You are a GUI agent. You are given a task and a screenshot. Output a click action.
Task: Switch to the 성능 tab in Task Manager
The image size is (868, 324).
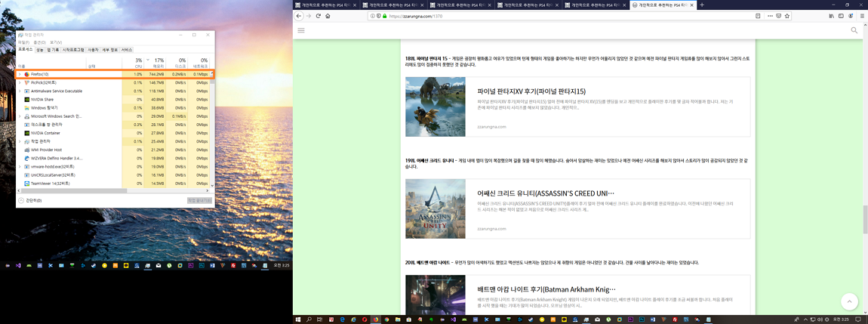[40, 50]
